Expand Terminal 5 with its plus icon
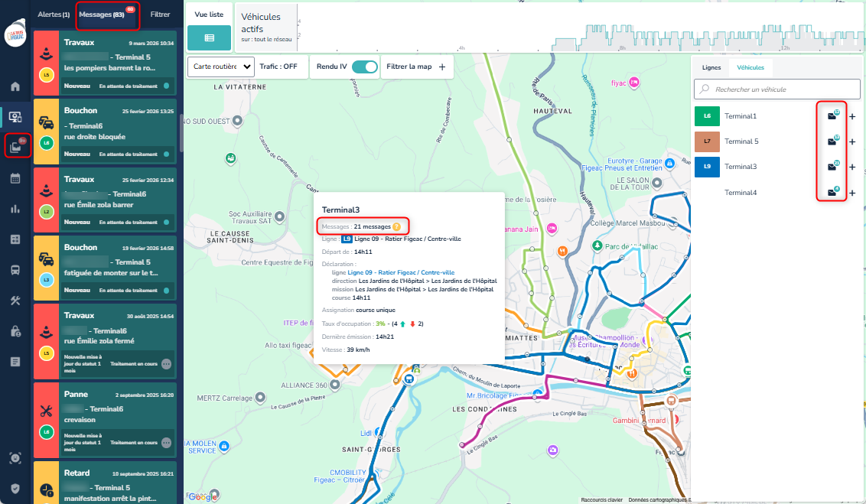The image size is (866, 504). pyautogui.click(x=852, y=141)
